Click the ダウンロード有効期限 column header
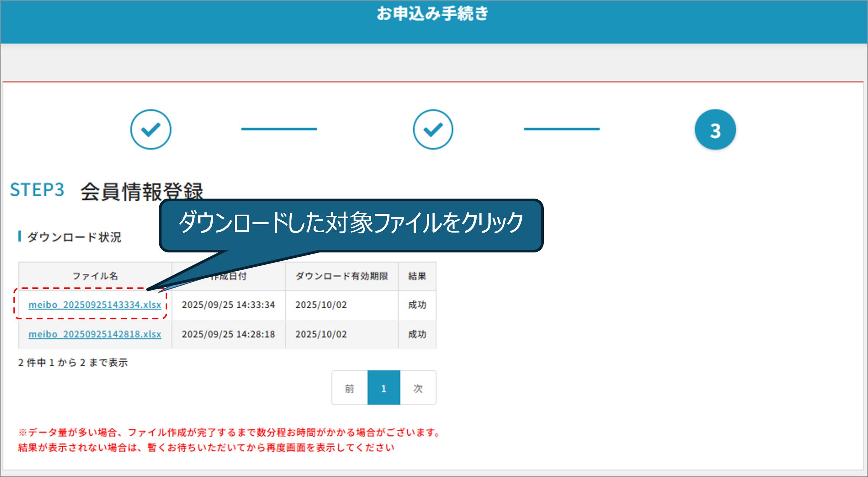The height and width of the screenshot is (477, 868). pos(341,276)
